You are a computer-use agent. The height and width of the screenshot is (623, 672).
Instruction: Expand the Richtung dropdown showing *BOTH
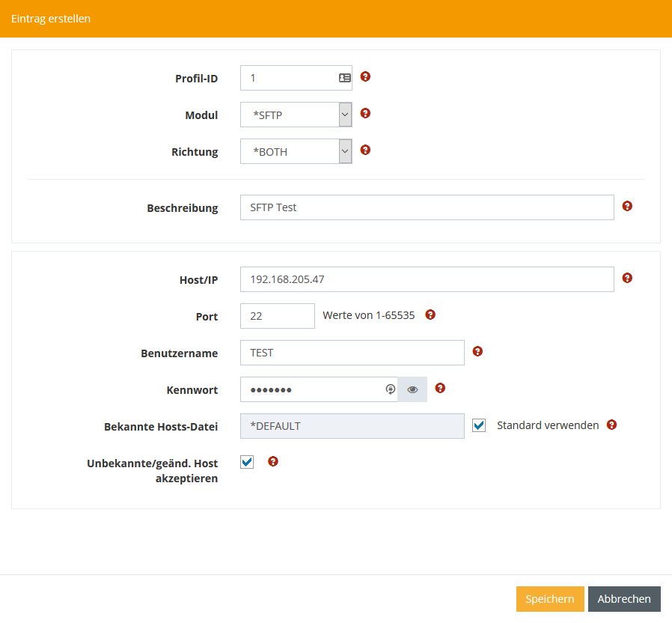click(296, 151)
